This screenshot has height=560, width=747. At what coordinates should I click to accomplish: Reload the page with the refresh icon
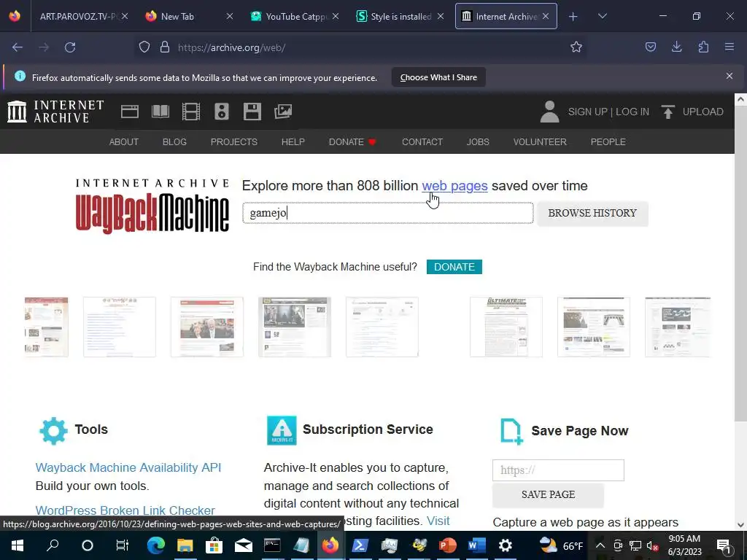tap(70, 47)
